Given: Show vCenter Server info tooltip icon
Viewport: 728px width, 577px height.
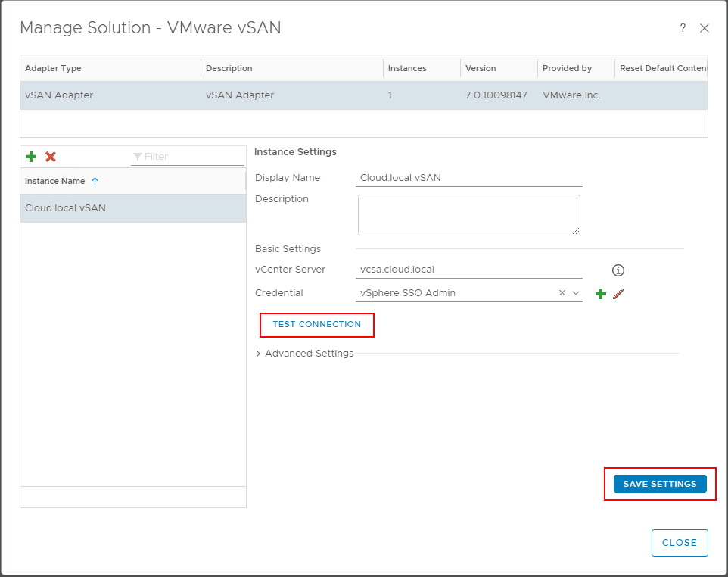Looking at the screenshot, I should [x=618, y=270].
